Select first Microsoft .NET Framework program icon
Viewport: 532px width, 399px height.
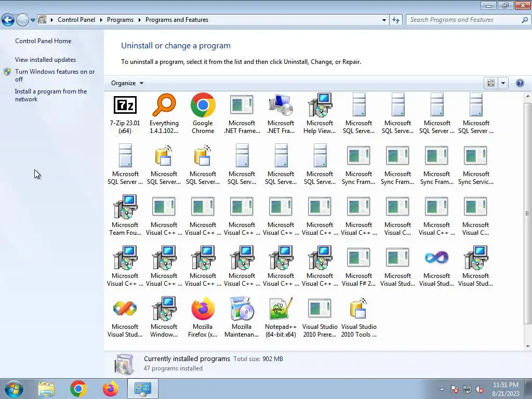(242, 113)
